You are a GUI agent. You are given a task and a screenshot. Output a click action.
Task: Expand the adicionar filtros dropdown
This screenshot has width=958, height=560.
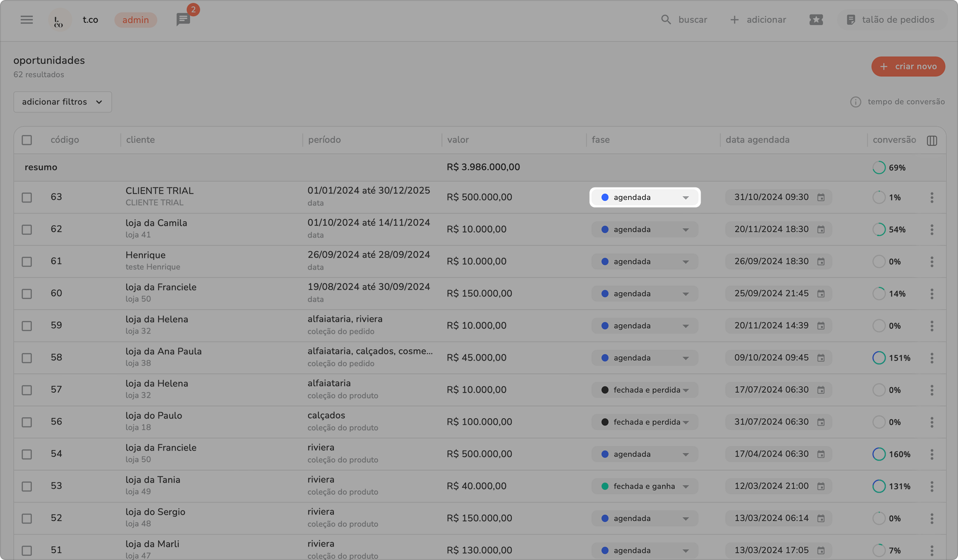(62, 102)
